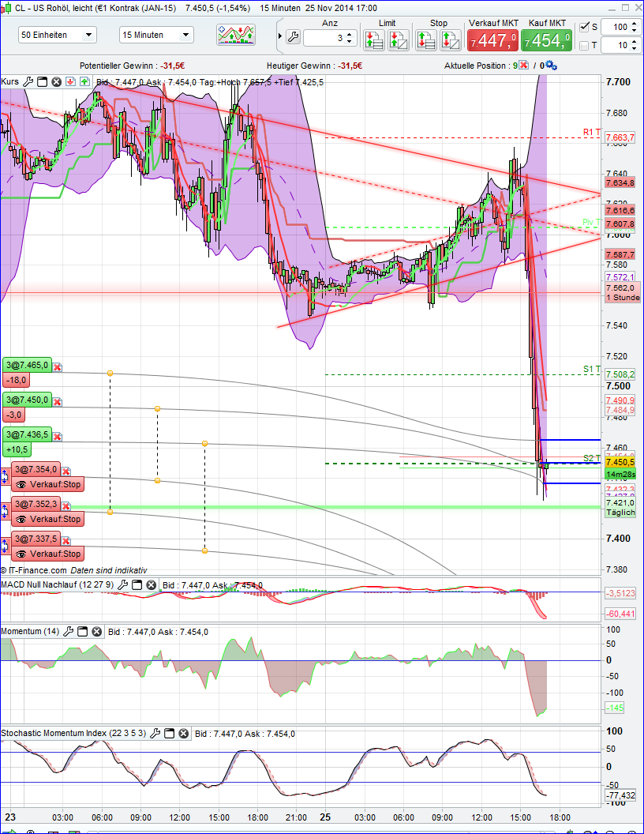Viewport: 644px width, 834px height.
Task: Click the green up-arrow icon beside Kurs
Action: point(84,81)
